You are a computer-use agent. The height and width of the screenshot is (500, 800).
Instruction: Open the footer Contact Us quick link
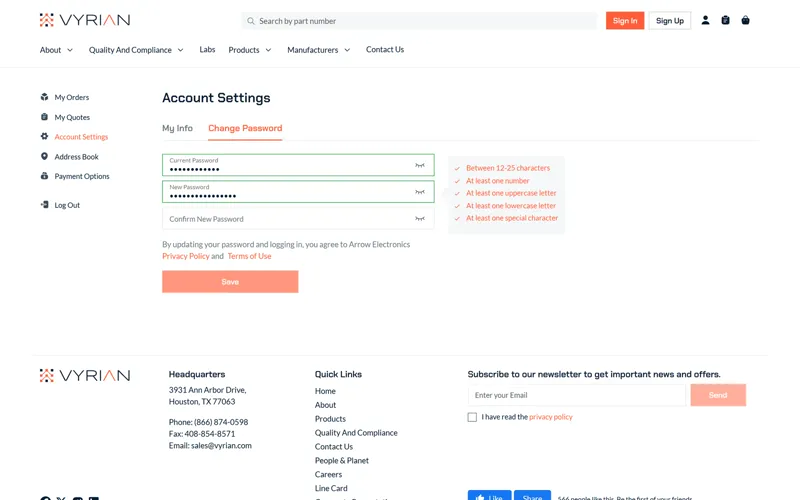coord(334,446)
